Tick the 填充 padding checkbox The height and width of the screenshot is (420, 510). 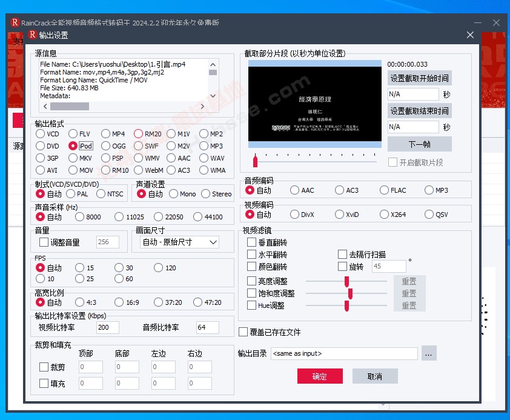pyautogui.click(x=44, y=383)
